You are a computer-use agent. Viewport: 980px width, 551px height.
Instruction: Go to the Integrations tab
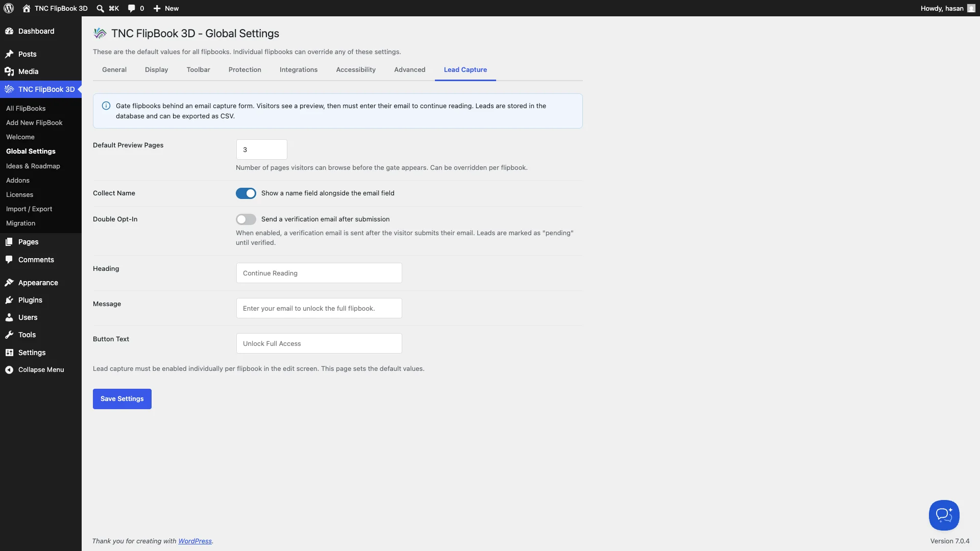pyautogui.click(x=299, y=70)
